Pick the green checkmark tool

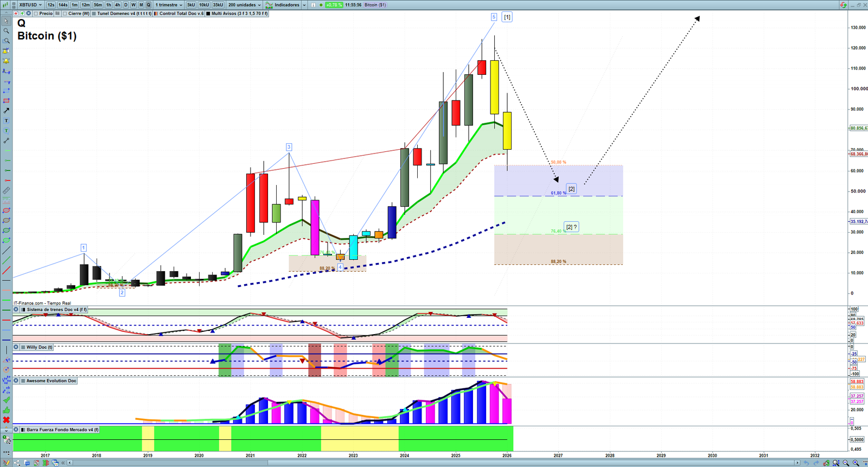point(7,400)
